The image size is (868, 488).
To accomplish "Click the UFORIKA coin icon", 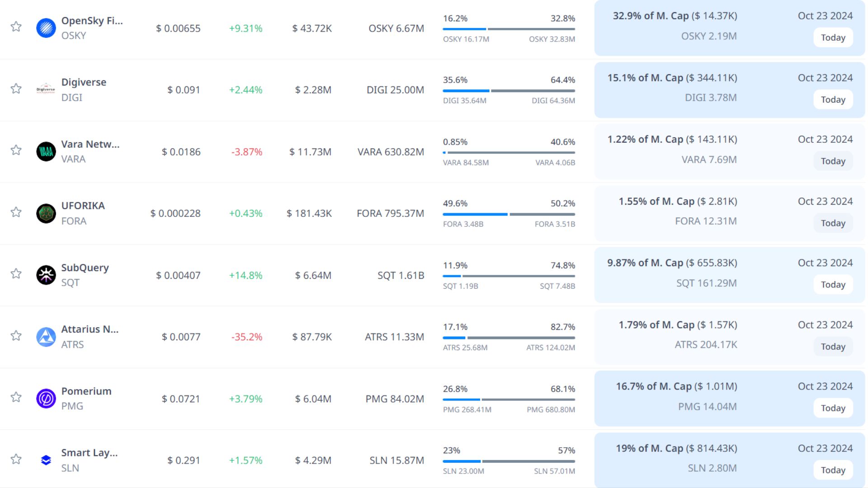I will [x=46, y=213].
